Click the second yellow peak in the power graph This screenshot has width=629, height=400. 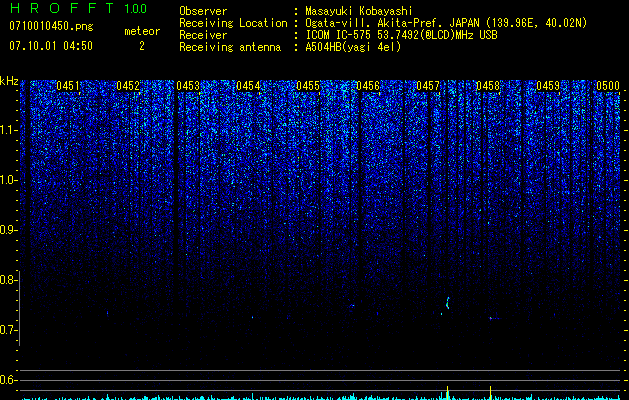[490, 392]
